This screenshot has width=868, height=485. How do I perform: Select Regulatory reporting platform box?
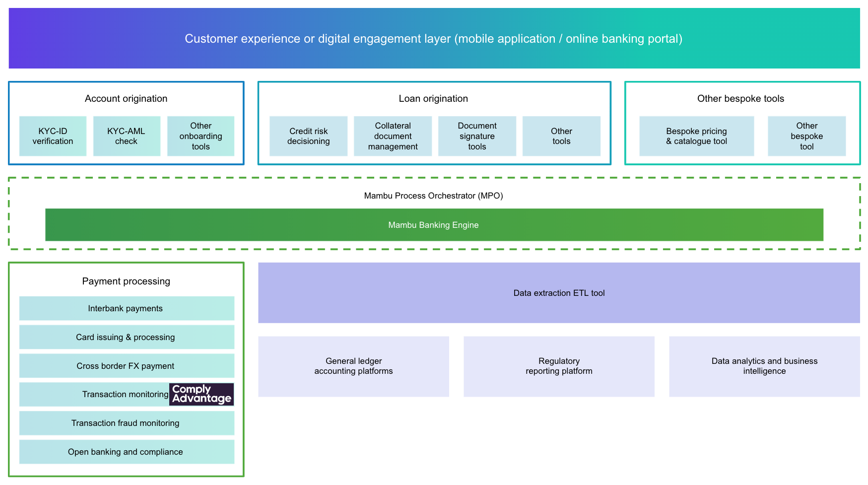click(x=559, y=366)
